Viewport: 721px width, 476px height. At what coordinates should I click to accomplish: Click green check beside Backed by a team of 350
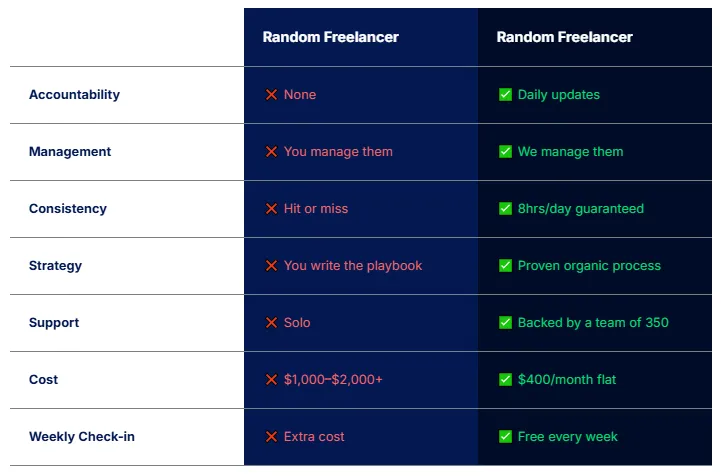click(x=505, y=323)
